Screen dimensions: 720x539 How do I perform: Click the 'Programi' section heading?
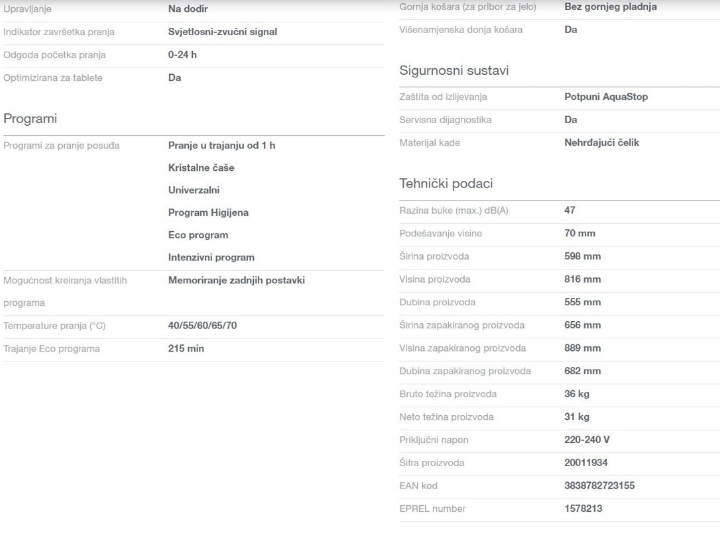[31, 119]
